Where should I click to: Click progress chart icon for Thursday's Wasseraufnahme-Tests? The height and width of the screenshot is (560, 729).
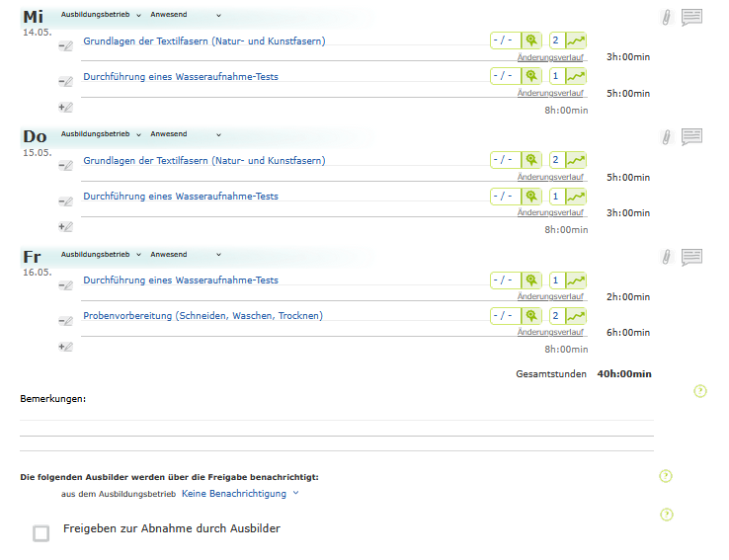[576, 197]
